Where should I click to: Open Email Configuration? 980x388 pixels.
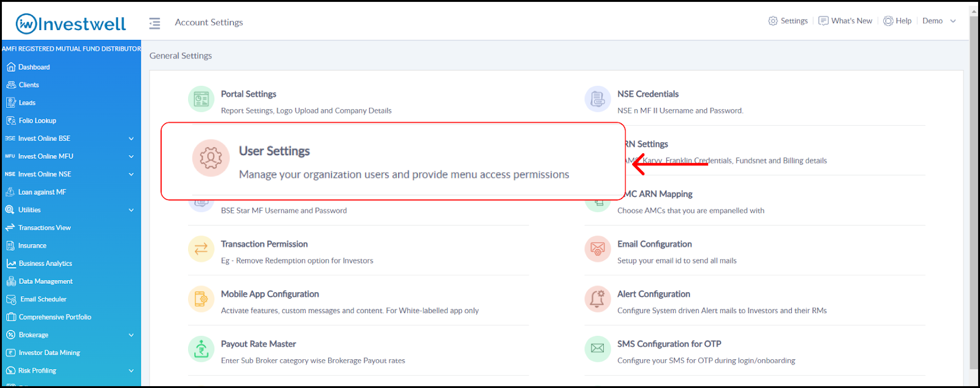pos(654,244)
